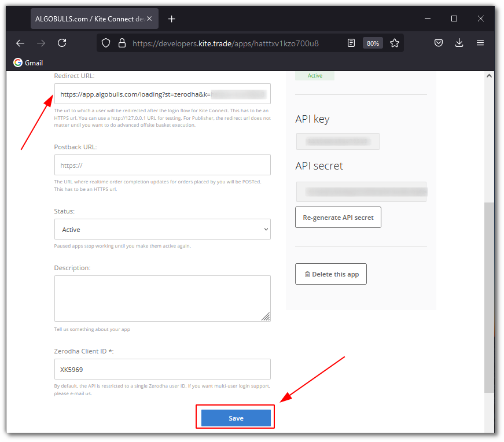Click the 80% zoom level badge
This screenshot has width=504, height=442.
[x=373, y=43]
